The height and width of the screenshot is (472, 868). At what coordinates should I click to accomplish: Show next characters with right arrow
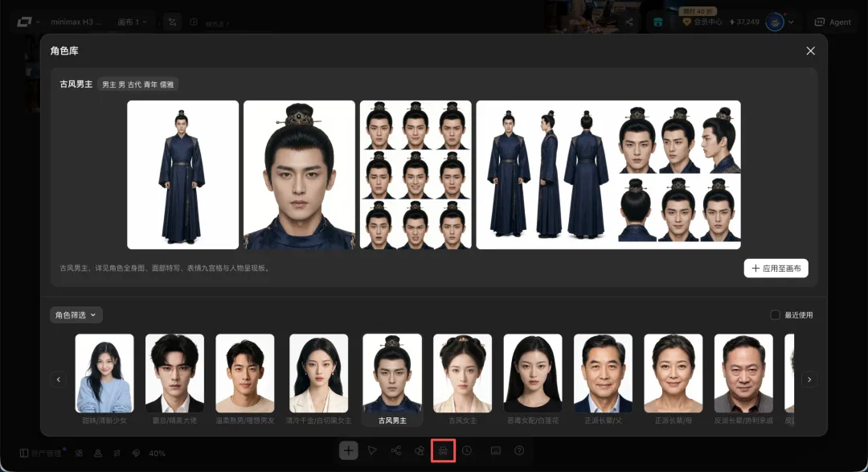pos(809,380)
